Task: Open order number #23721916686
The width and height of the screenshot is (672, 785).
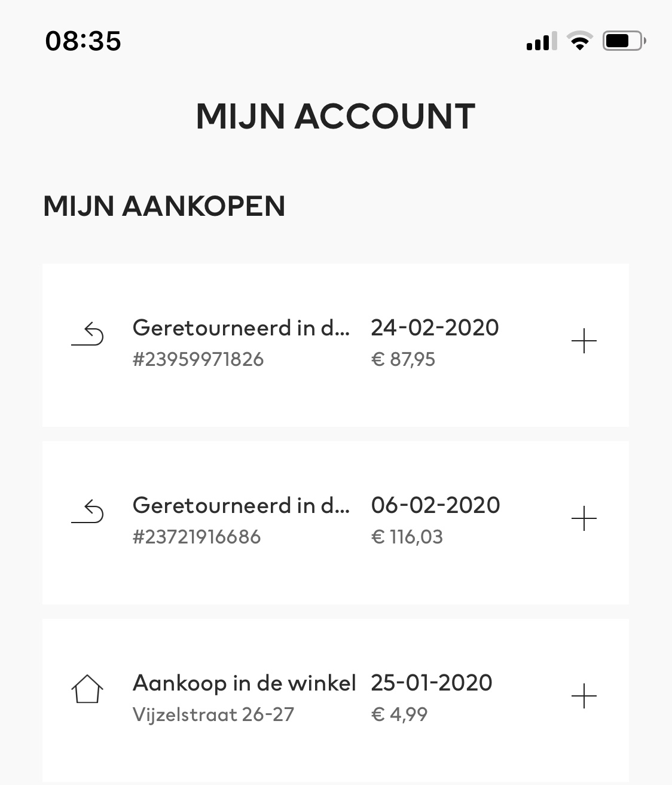Action: coord(197,537)
